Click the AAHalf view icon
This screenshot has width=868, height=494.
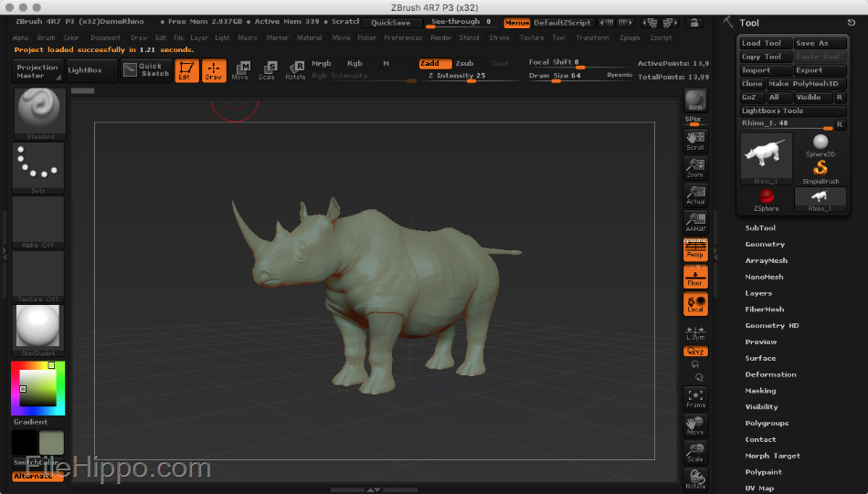coord(695,223)
